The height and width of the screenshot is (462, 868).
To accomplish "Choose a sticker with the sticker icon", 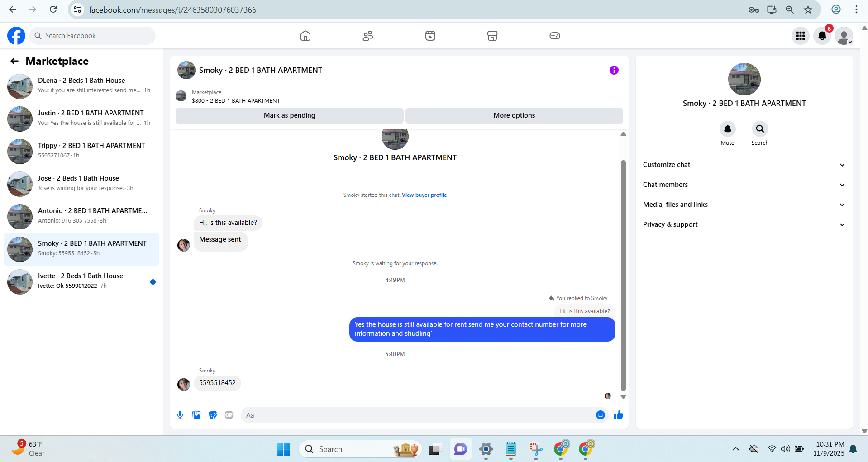I will click(213, 415).
